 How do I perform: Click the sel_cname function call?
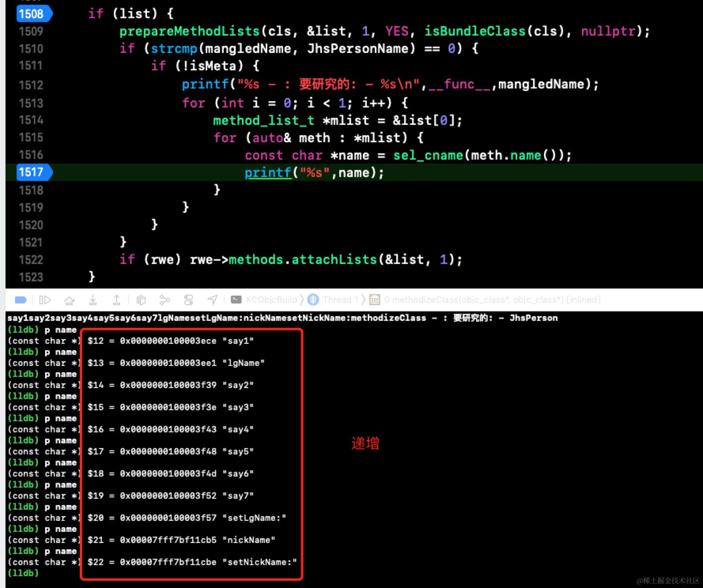428,155
